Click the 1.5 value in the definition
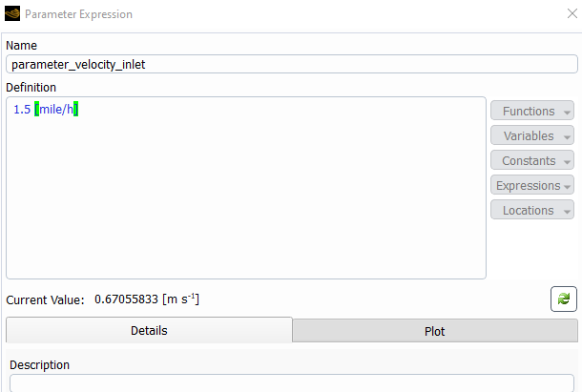 point(22,110)
